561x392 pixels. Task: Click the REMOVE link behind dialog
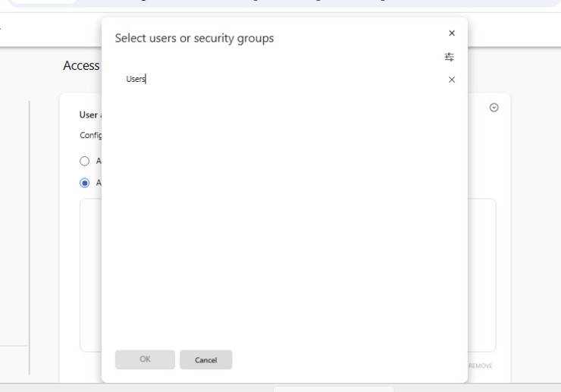(x=481, y=365)
